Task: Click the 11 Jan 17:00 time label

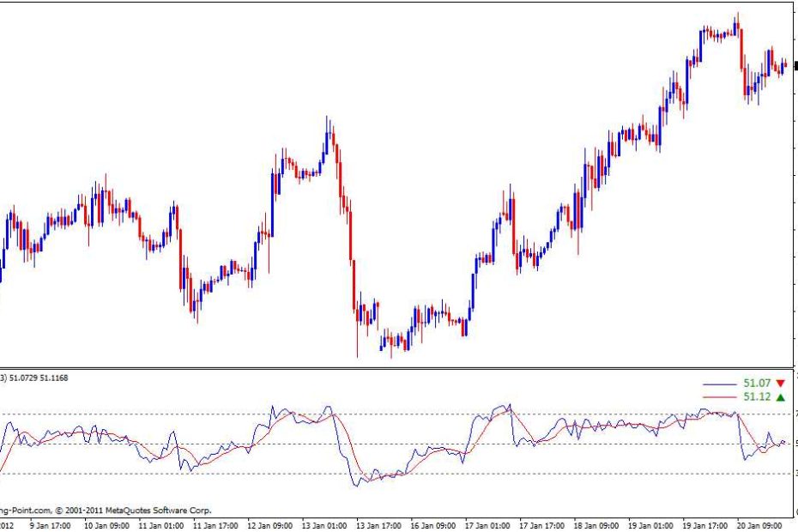Action: point(214,524)
